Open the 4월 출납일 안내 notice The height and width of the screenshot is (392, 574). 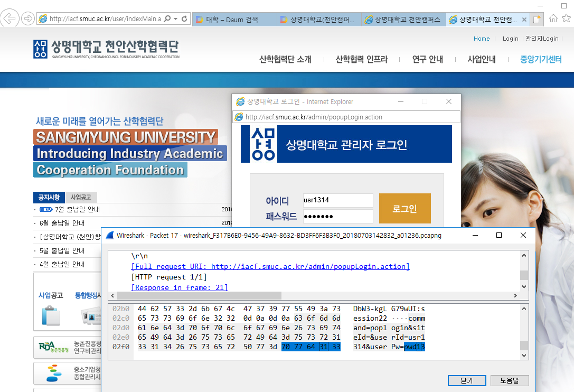point(62,264)
